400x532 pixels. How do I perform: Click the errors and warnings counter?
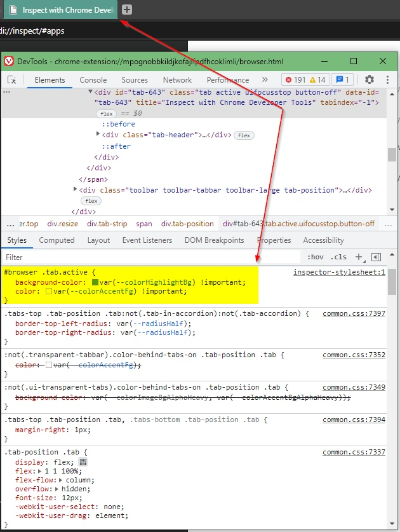(x=305, y=80)
